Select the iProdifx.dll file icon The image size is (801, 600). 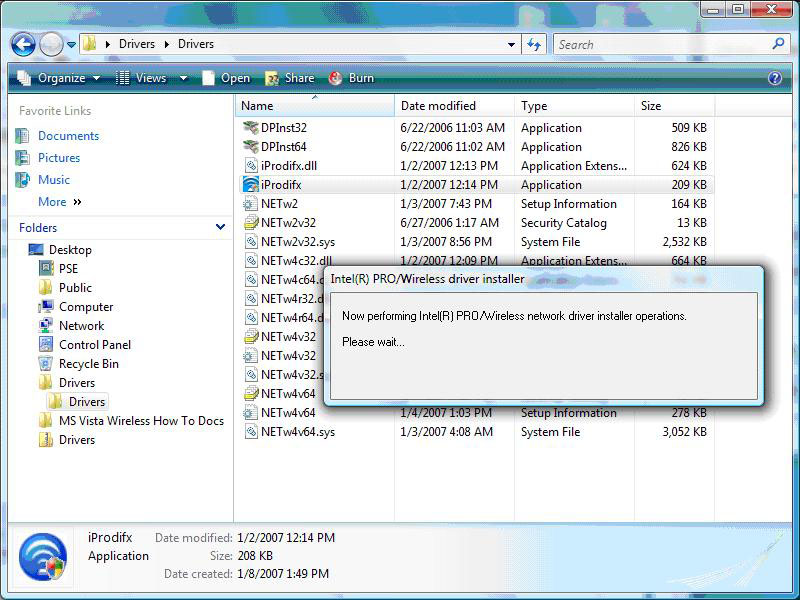(250, 165)
